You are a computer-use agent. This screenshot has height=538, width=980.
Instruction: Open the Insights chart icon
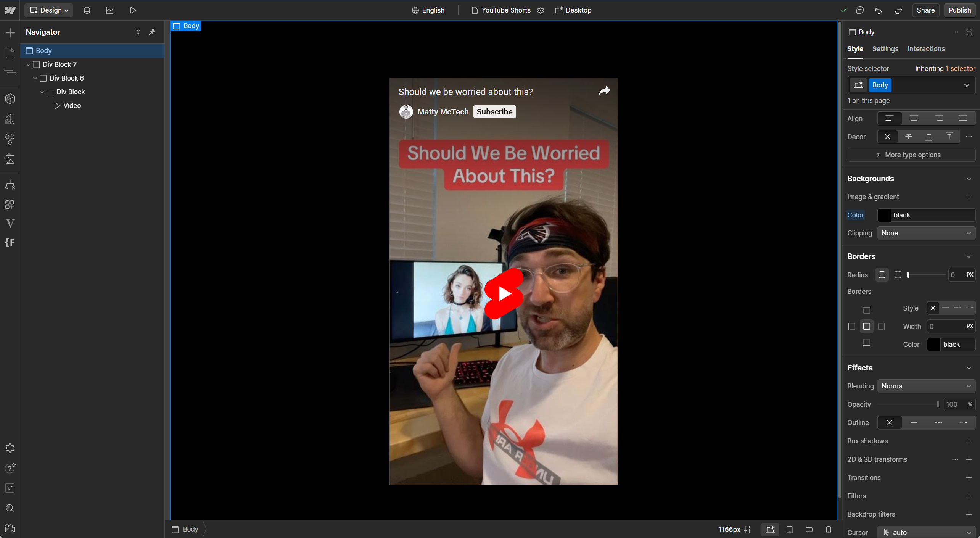tap(110, 10)
